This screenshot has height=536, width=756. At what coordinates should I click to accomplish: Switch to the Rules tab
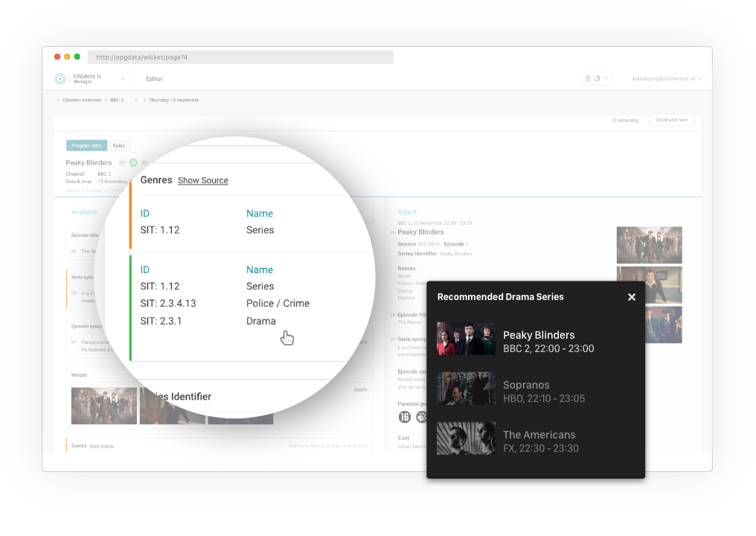(x=118, y=145)
